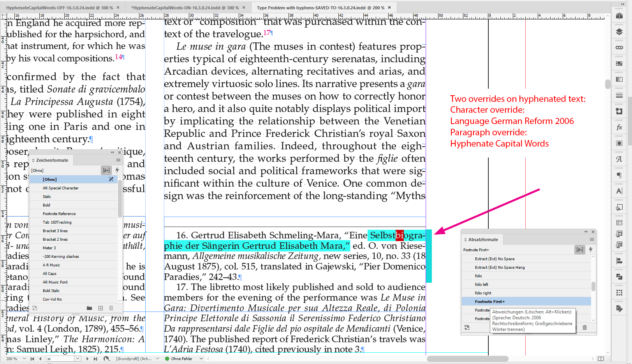The height and width of the screenshot is (364, 632).
Task: Toggle the style override indicator in Absatzformate
Action: pyautogui.click(x=580, y=250)
